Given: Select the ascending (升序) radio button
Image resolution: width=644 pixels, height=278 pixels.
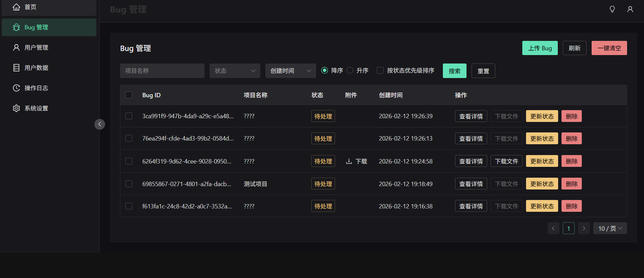Looking at the screenshot, I should pos(350,71).
